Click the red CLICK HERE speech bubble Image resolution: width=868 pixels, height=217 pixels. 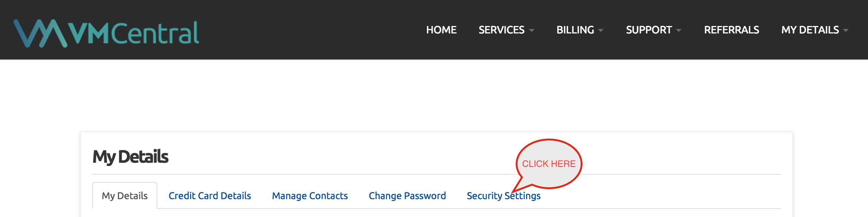tap(549, 164)
